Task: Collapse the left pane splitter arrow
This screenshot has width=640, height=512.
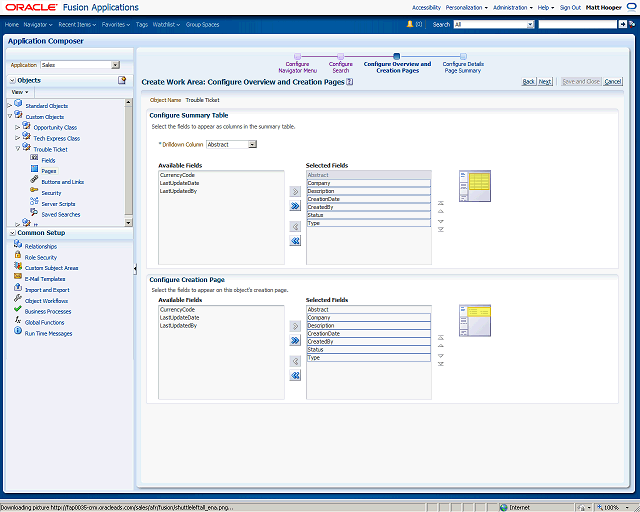Action: pos(135,269)
